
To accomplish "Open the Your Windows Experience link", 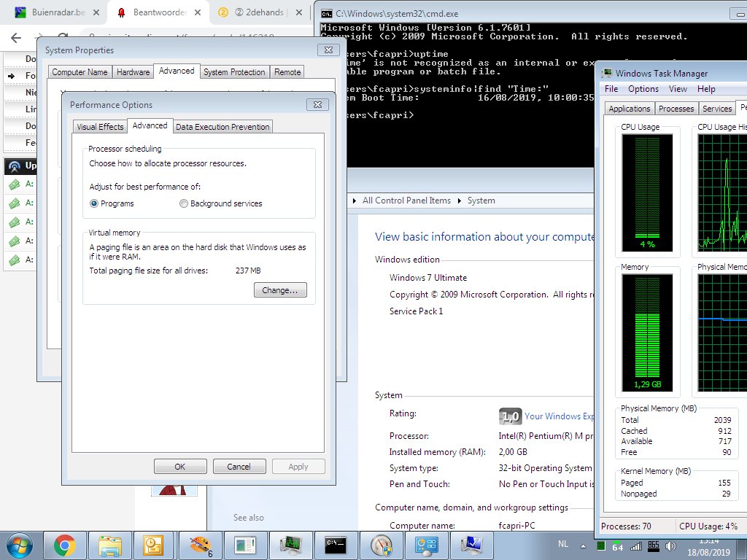I will (x=559, y=416).
